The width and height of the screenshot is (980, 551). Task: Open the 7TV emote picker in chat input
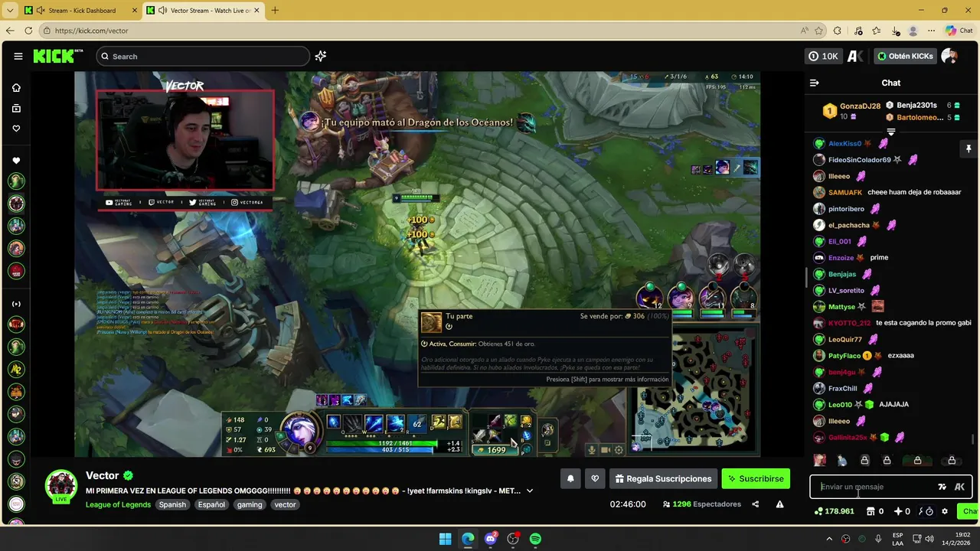tap(942, 487)
